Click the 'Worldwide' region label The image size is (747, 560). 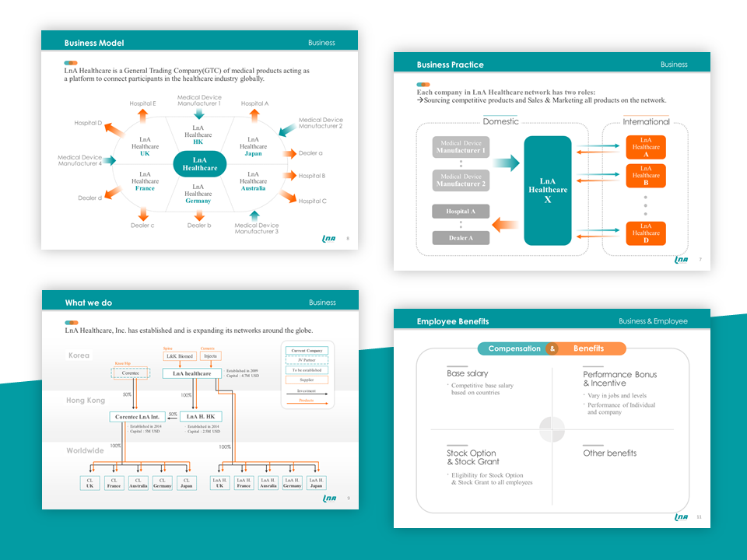coord(85,450)
